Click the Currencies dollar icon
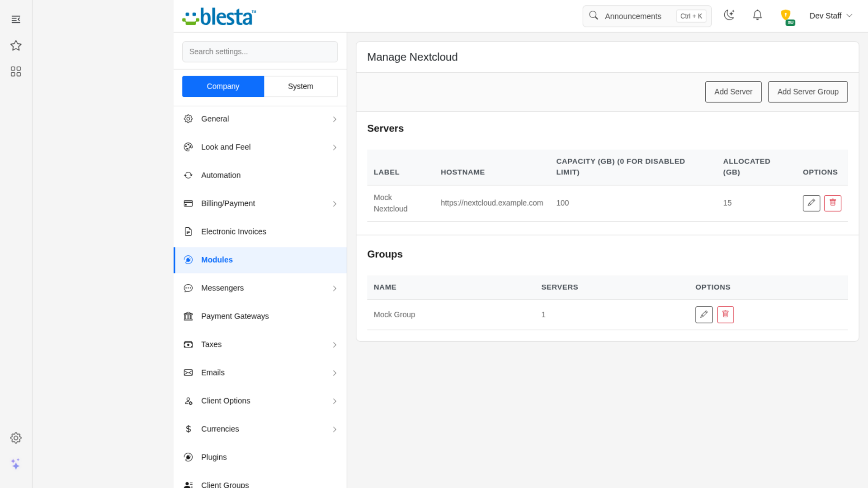868x488 pixels. tap(189, 429)
